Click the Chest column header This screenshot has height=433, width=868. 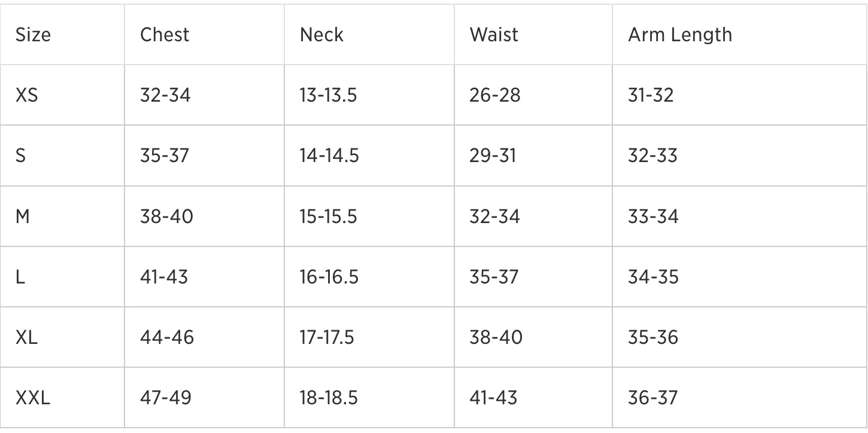165,35
